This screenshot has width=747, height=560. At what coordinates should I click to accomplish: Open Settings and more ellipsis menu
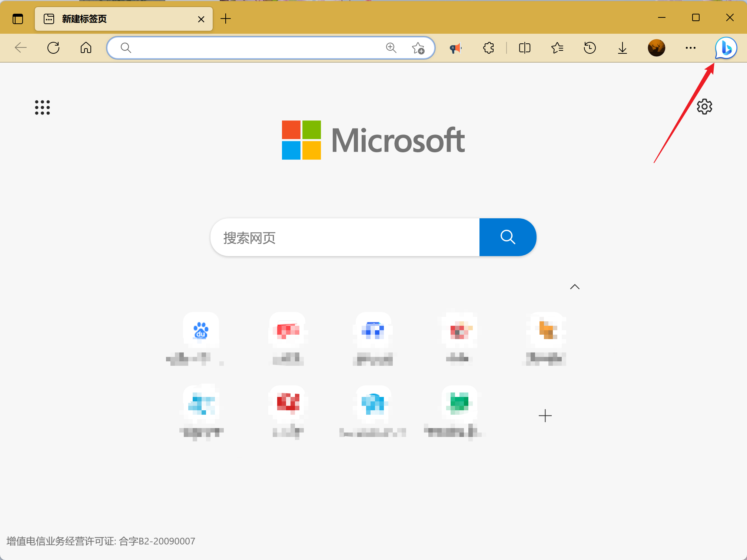[x=691, y=48]
